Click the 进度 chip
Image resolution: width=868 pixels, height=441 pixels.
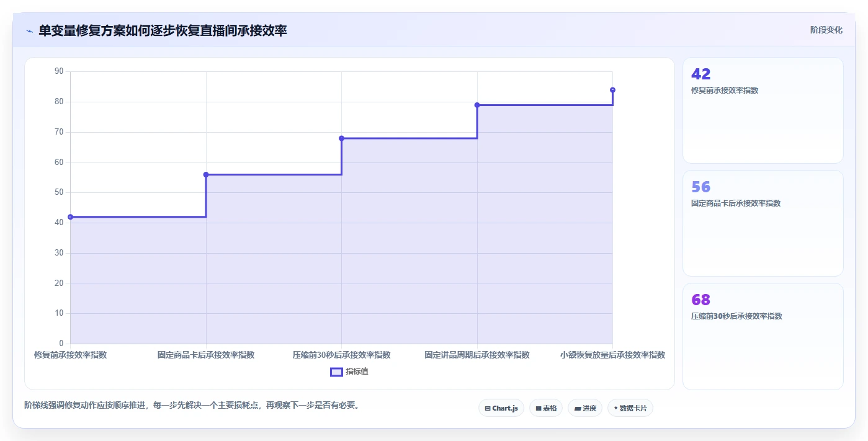(585, 408)
